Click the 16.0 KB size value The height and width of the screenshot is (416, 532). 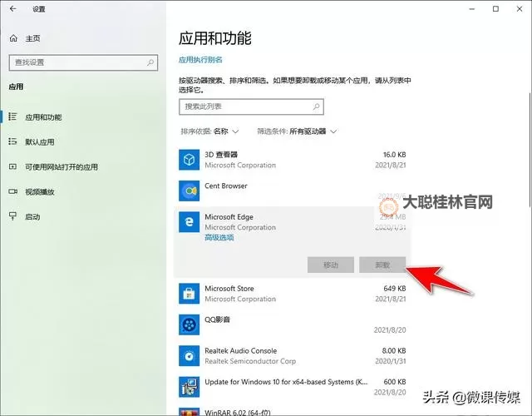[x=394, y=155]
